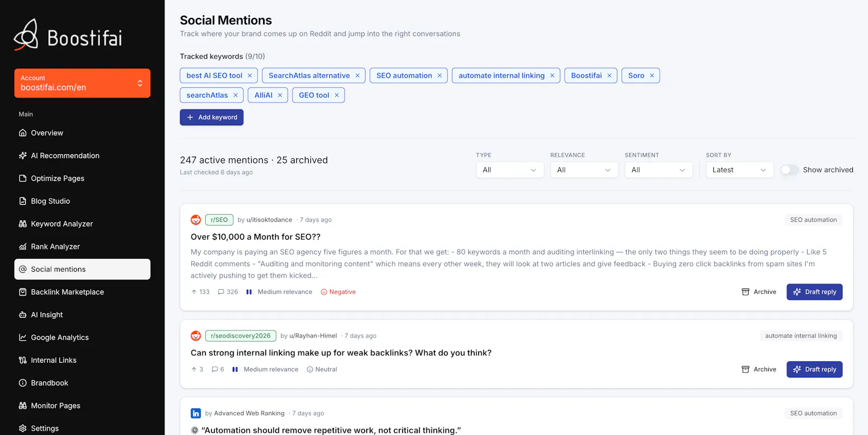Viewport: 868px width, 435px height.
Task: Open the r/seodiscovery2026 subreddit tag
Action: 240,336
